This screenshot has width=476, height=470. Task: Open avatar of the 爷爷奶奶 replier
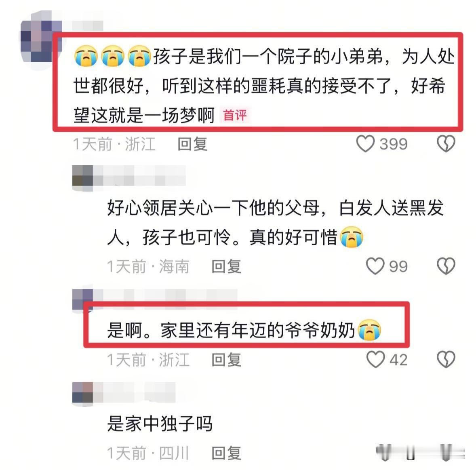82,300
